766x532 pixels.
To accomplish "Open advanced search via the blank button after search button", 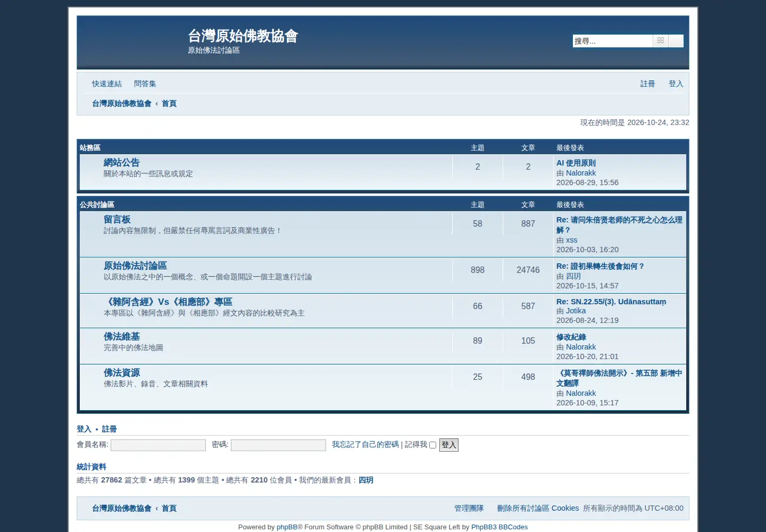I will (676, 41).
